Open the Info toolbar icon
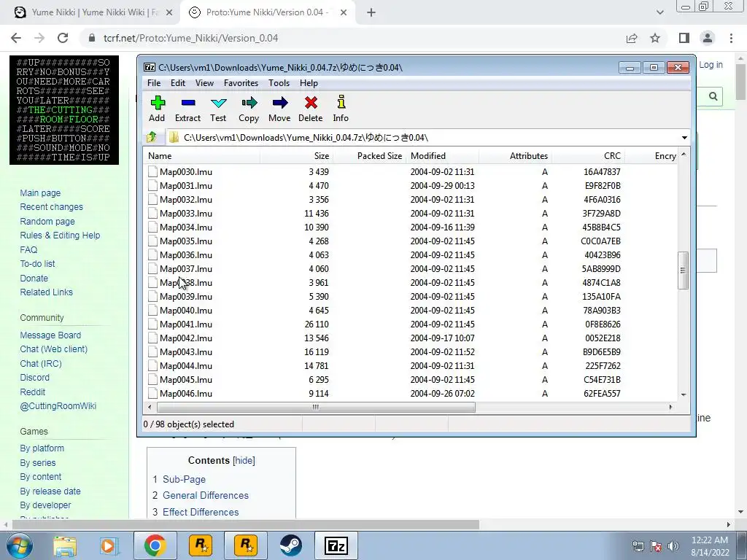The width and height of the screenshot is (747, 560). (341, 109)
